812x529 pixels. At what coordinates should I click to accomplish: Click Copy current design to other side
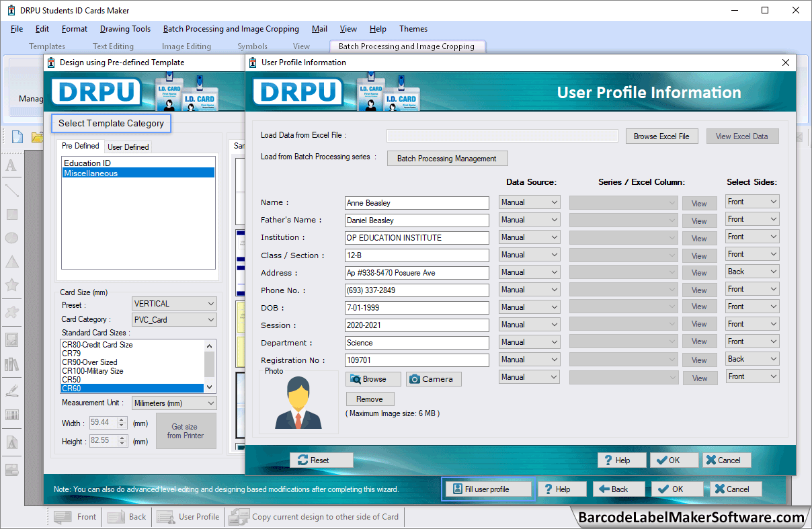313,517
